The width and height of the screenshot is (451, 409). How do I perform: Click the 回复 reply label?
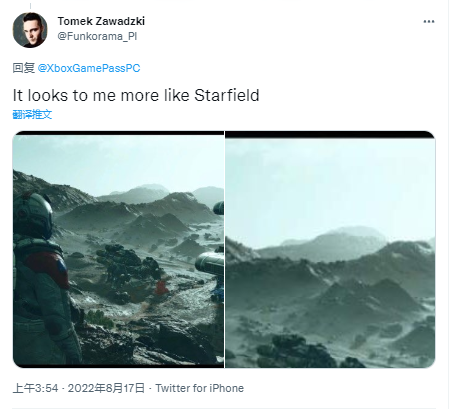coord(24,68)
